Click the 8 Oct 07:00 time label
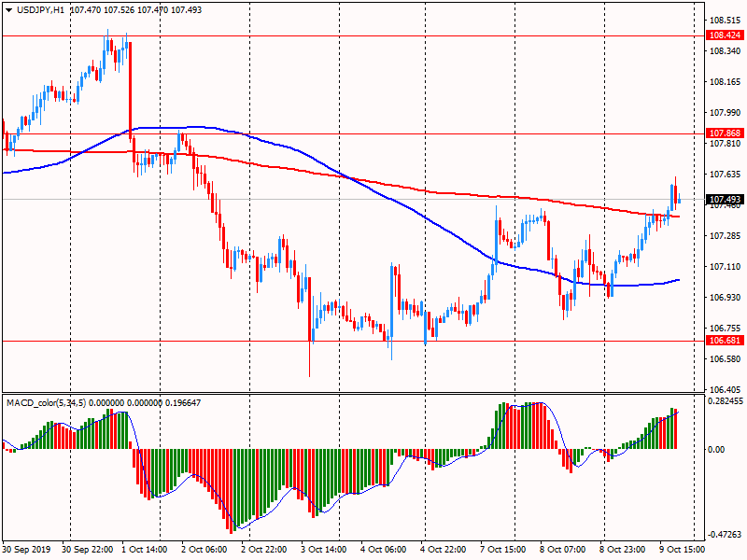747x560 pixels. coord(563,550)
